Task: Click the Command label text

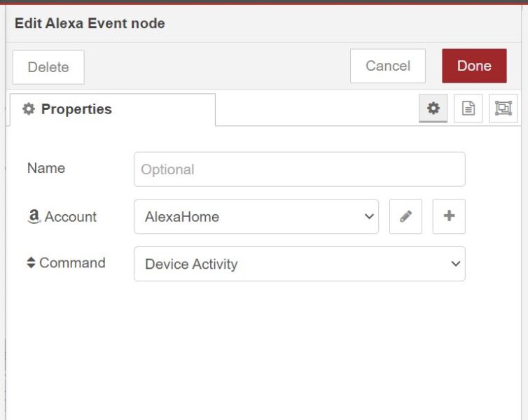Action: pyautogui.click(x=72, y=263)
